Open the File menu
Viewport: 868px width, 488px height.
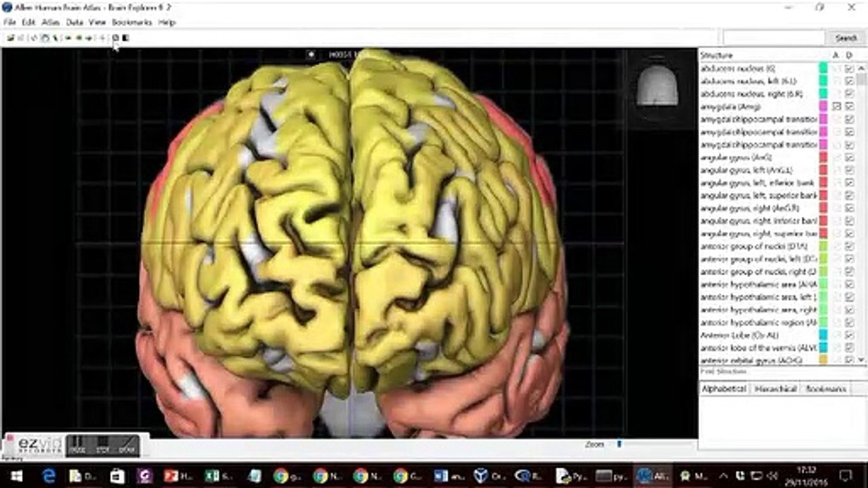click(x=9, y=22)
